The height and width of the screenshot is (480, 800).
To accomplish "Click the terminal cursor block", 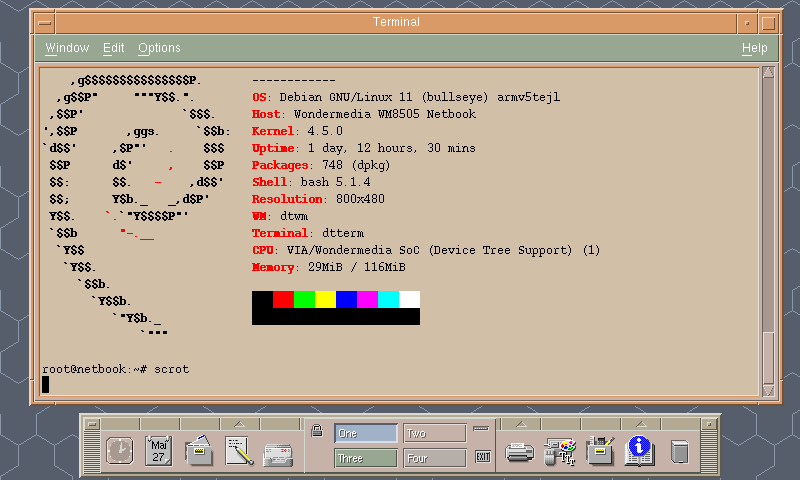I will tap(45, 385).
